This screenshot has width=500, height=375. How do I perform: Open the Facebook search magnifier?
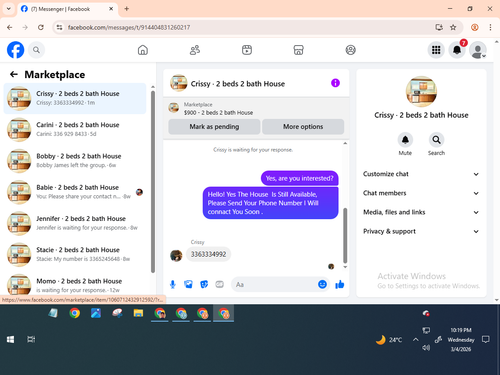[x=36, y=50]
